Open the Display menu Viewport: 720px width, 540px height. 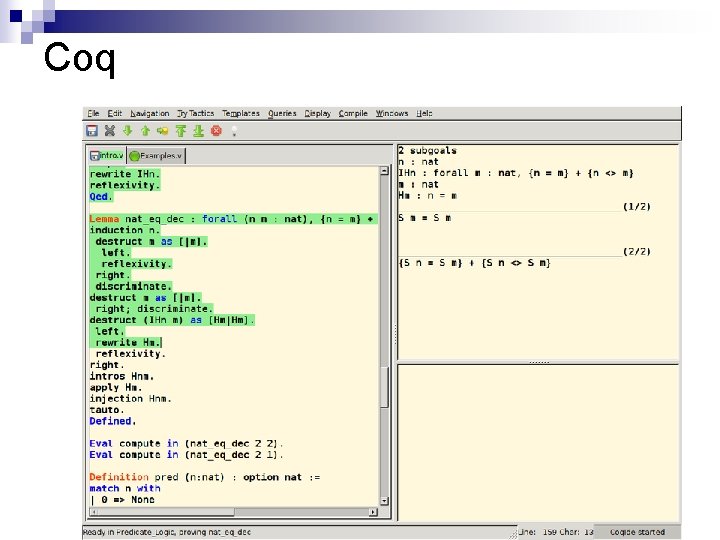317,113
